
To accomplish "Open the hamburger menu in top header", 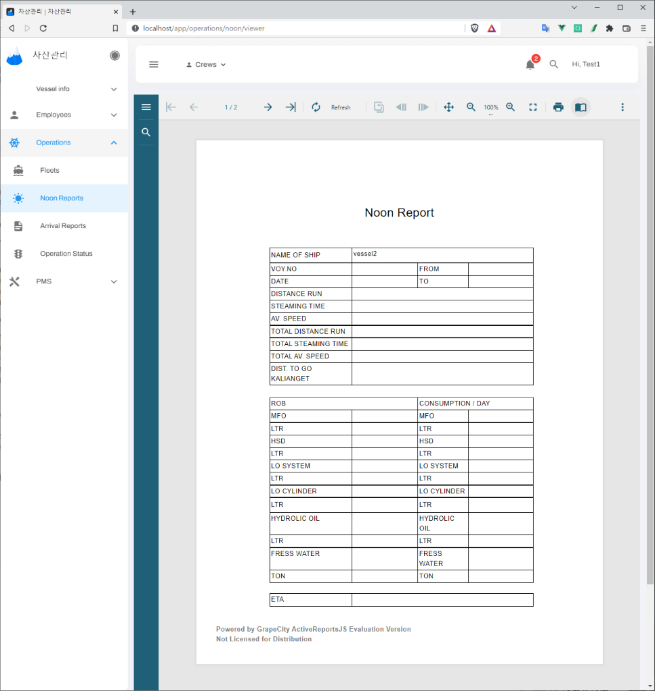I will click(x=153, y=64).
